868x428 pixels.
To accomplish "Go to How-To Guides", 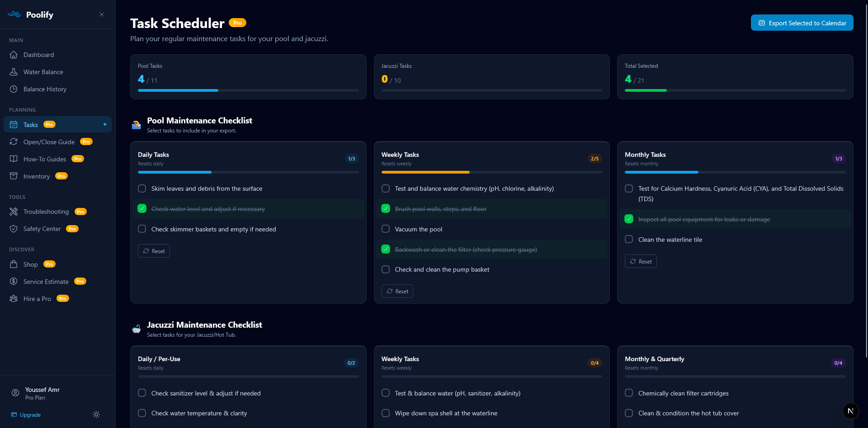I will 57,159.
